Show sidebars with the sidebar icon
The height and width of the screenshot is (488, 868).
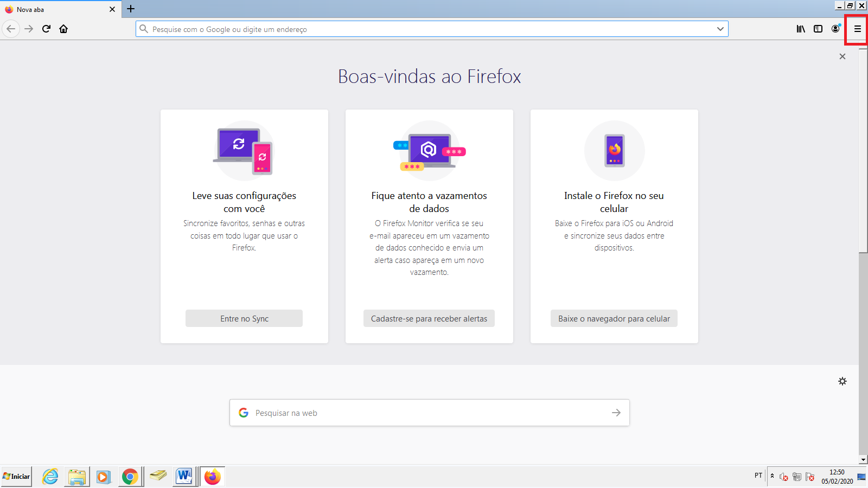pyautogui.click(x=818, y=29)
